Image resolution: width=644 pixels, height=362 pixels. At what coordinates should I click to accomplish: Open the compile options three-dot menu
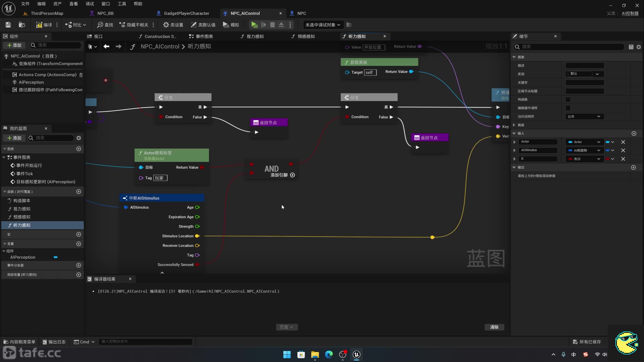tap(57, 25)
